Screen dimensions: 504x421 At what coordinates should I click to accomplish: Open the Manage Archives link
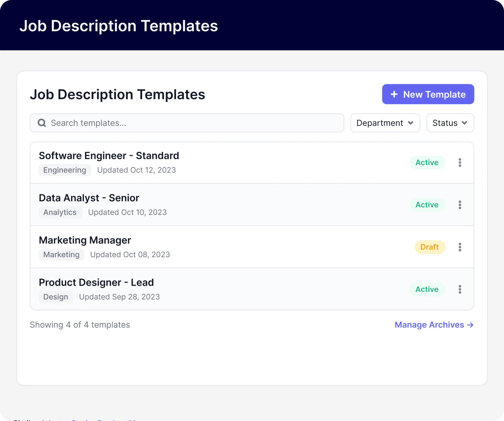pyautogui.click(x=434, y=325)
